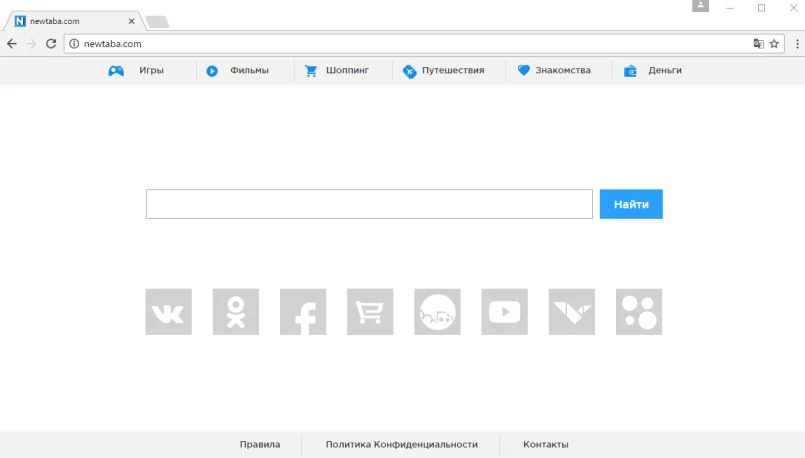Minimize the browser window
805x458 pixels.
[730, 8]
